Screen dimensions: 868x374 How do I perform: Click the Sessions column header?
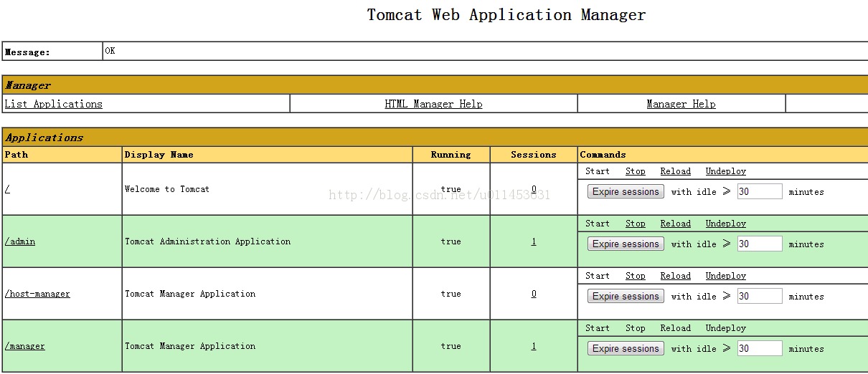[x=534, y=155]
